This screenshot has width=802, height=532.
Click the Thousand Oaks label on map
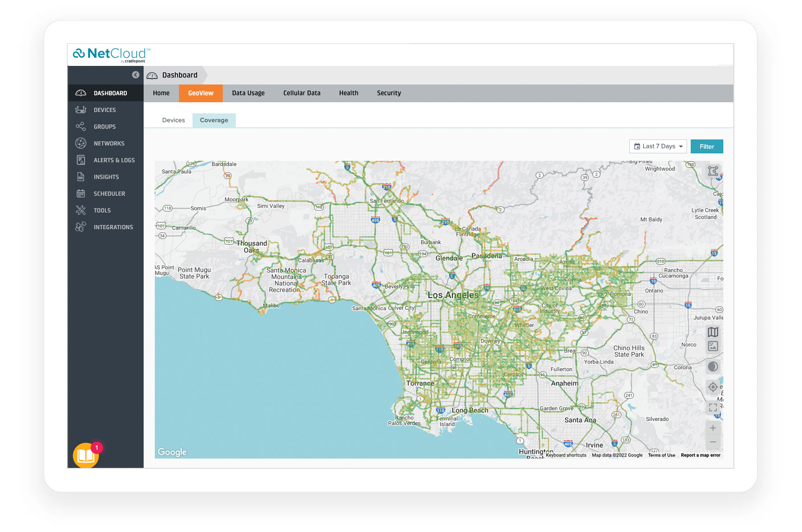coord(252,247)
